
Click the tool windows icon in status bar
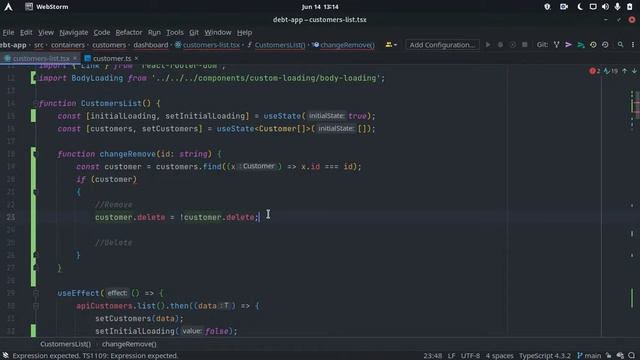(5, 356)
